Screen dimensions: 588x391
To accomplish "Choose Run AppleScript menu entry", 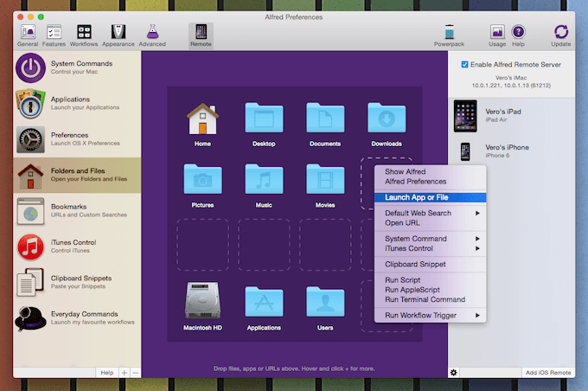I will click(x=430, y=290).
